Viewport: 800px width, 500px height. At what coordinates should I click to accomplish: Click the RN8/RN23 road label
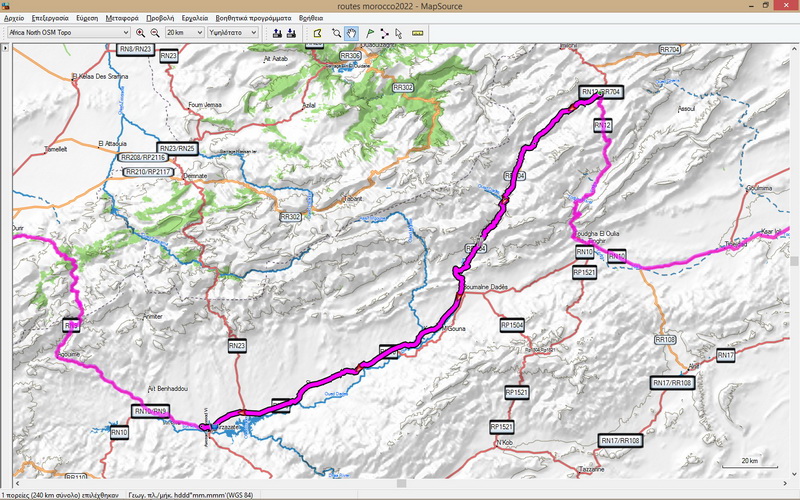coord(135,49)
